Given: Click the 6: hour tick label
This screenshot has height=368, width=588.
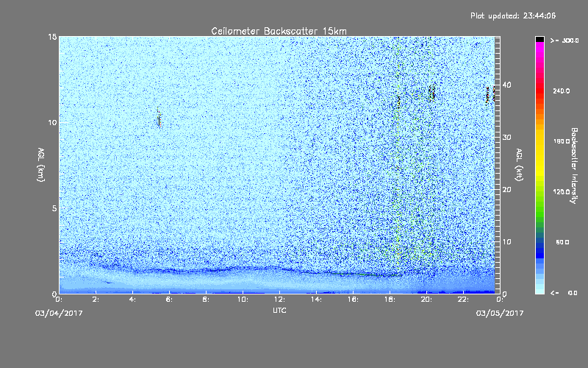Looking at the screenshot, I should (x=170, y=300).
